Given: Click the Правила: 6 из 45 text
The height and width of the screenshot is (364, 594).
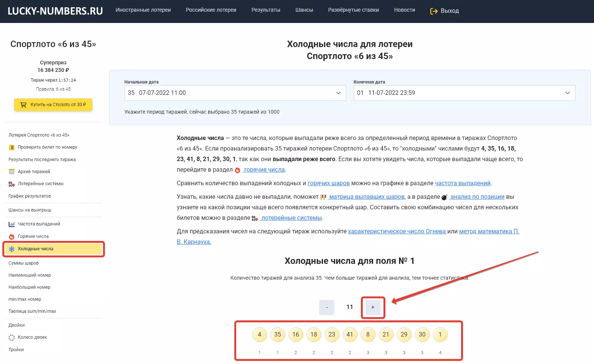Looking at the screenshot, I should (x=53, y=89).
